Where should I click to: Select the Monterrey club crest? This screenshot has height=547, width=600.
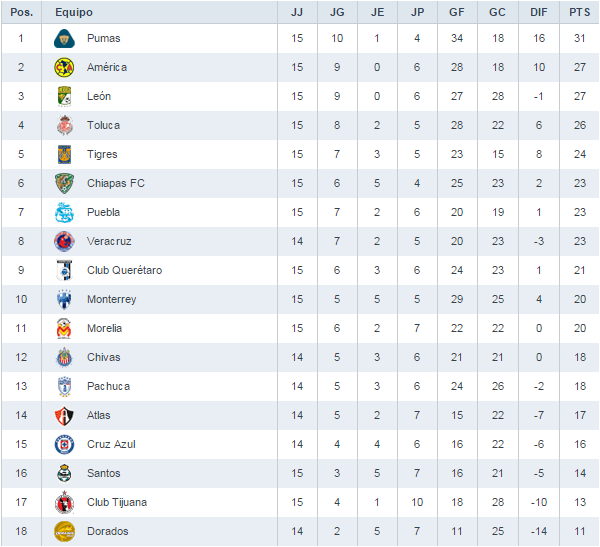click(x=64, y=299)
